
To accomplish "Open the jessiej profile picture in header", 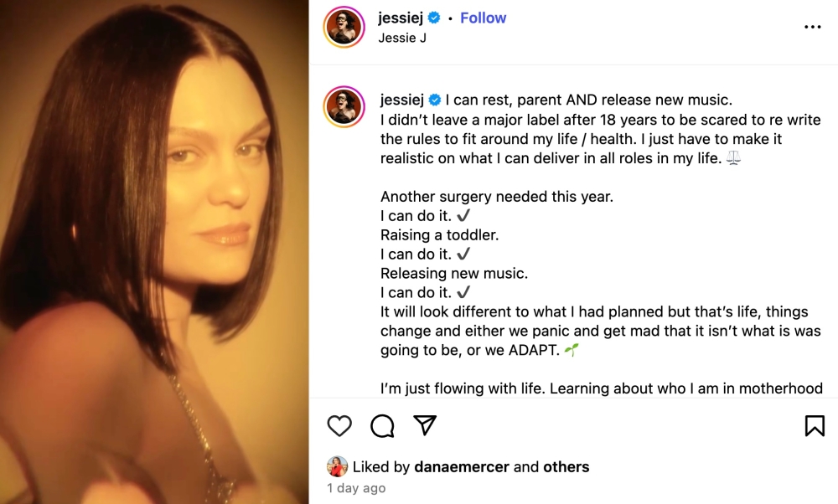I will tap(344, 27).
